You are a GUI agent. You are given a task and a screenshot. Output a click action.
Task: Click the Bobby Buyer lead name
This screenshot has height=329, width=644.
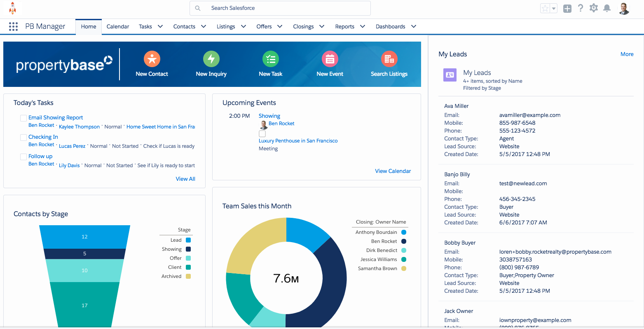(460, 243)
